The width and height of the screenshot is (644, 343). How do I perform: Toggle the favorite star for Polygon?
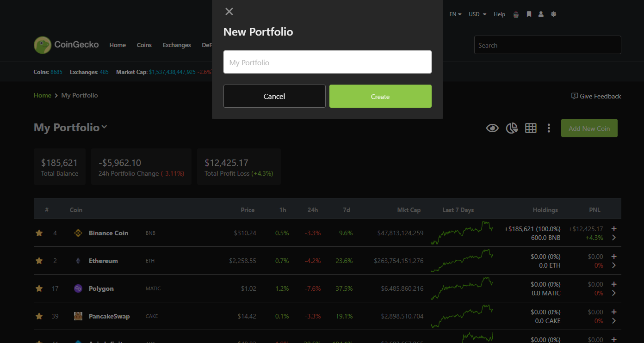pos(39,288)
